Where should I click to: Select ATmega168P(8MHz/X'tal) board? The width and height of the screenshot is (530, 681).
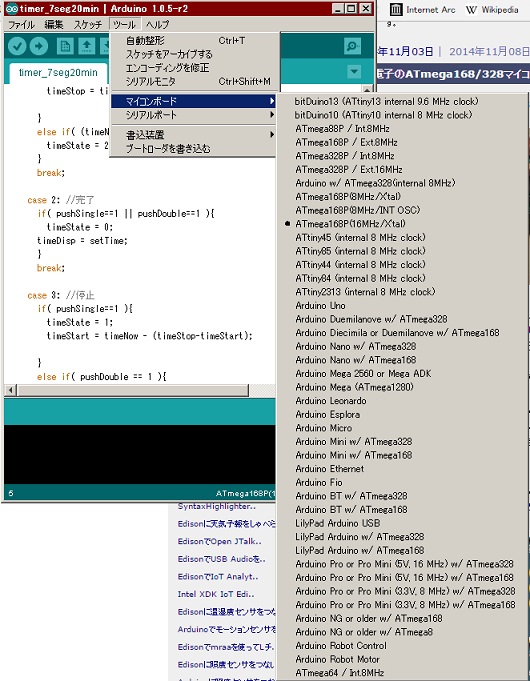(402, 197)
